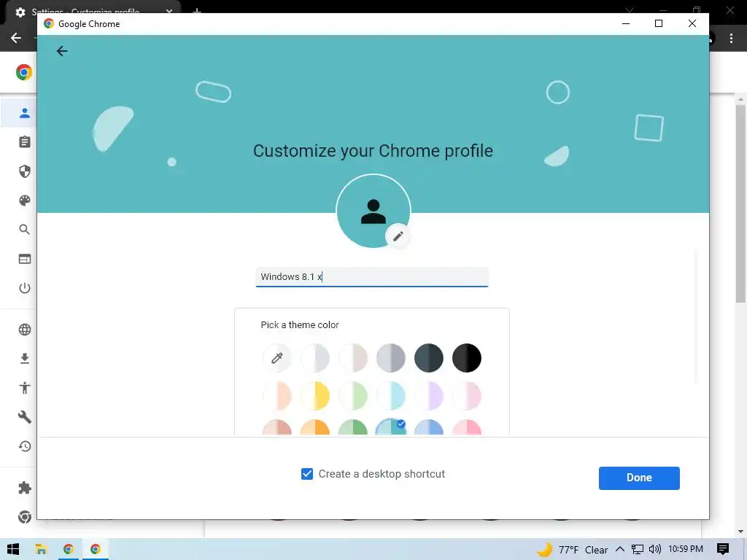Screen dimensions: 747x560
Task: Open On startup power icon
Action: (x=25, y=288)
